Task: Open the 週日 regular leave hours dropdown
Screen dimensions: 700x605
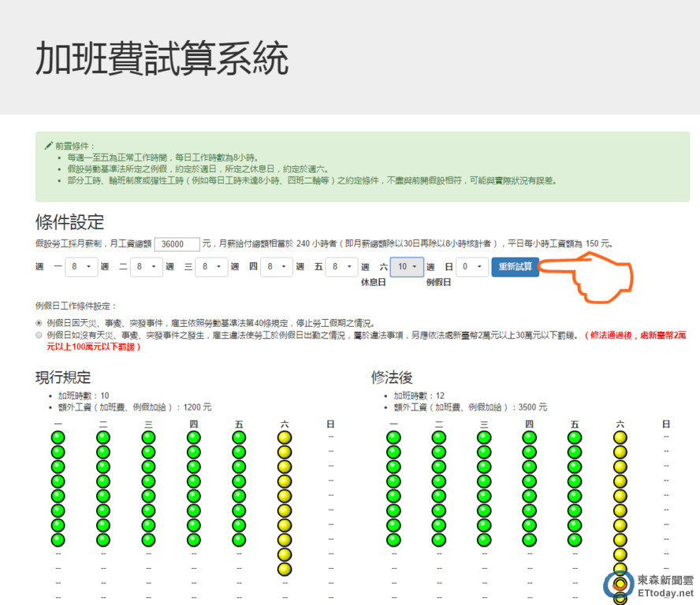Action: click(471, 267)
